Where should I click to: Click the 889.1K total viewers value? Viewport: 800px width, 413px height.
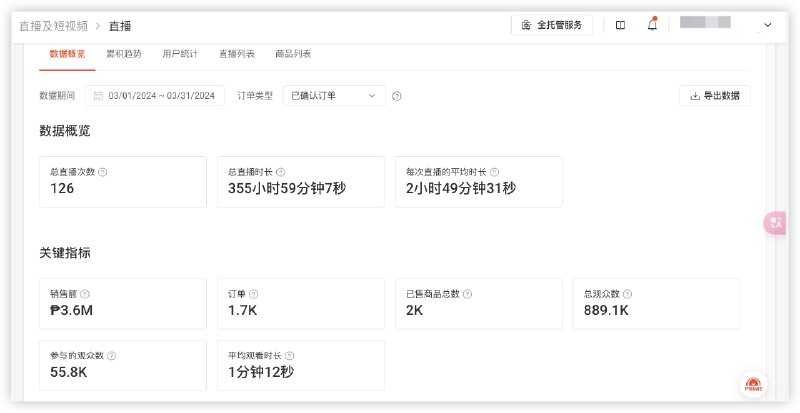click(606, 310)
